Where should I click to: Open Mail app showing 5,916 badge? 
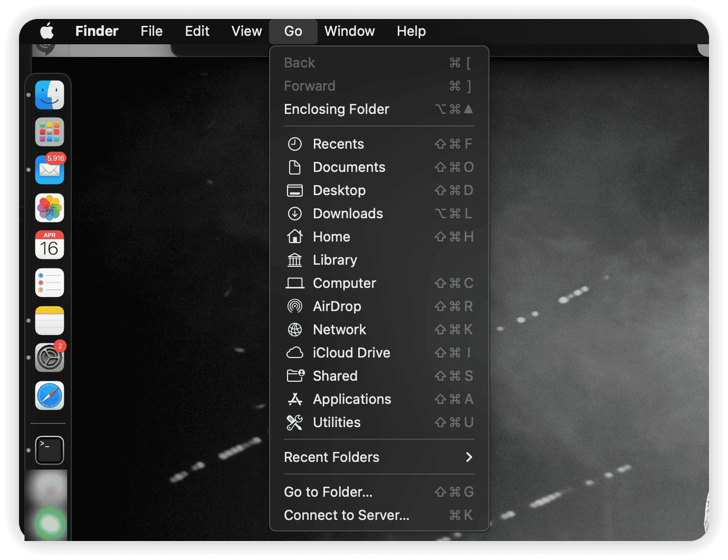50,170
